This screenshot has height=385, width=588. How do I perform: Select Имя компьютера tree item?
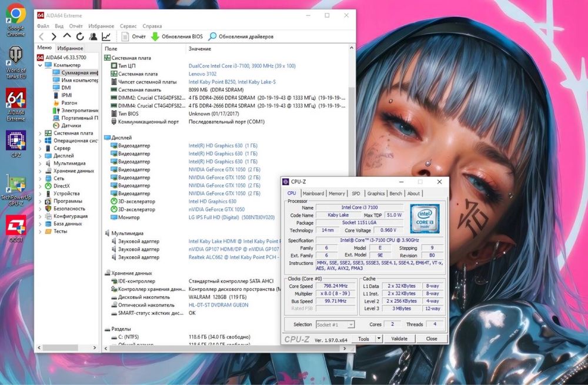pos(75,80)
